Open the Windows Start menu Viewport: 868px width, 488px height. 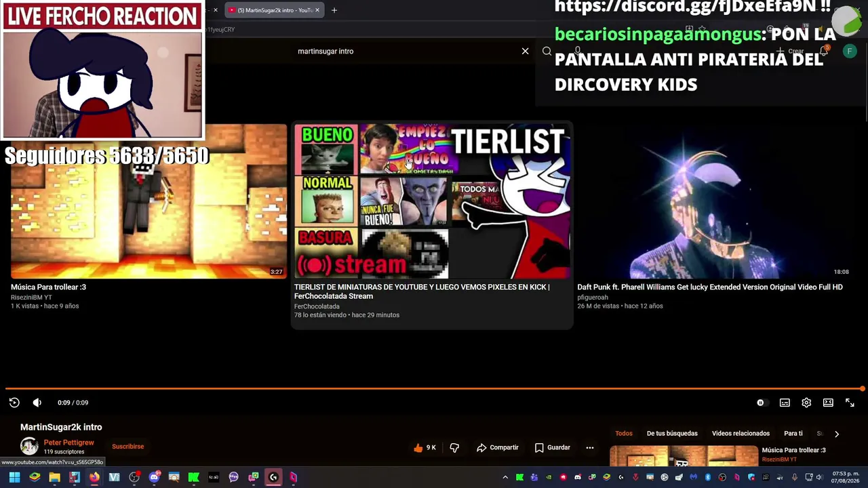[14, 477]
